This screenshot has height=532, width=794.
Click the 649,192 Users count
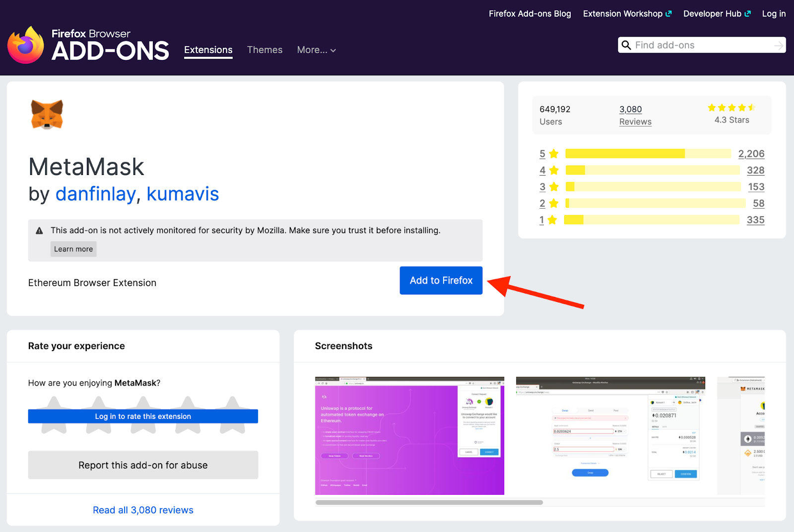tap(555, 116)
